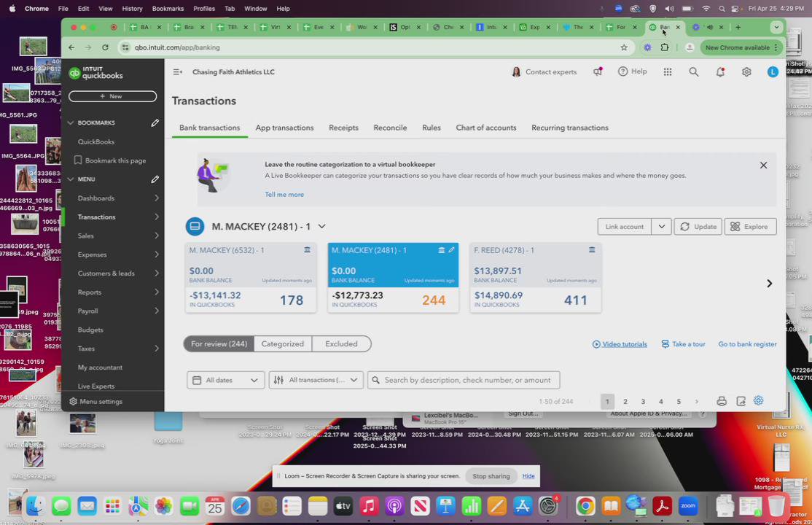Expand the Payroll submenu
Viewport: 812px width, 525px height.
tap(157, 311)
